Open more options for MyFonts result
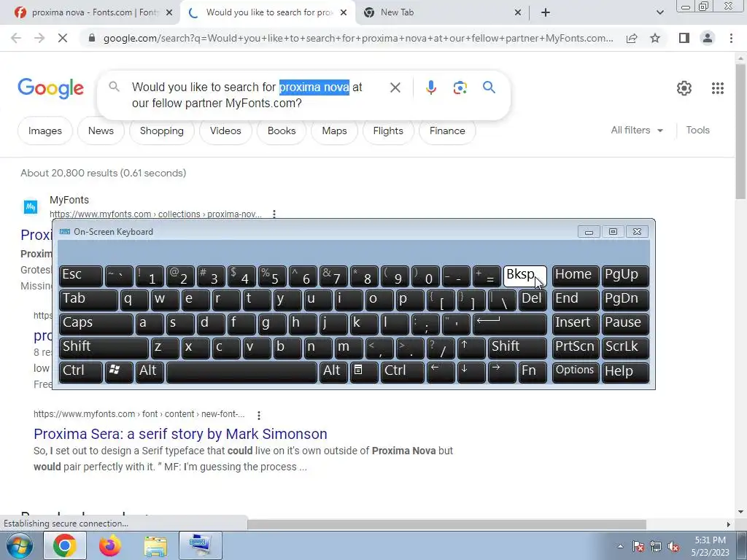 tap(274, 214)
